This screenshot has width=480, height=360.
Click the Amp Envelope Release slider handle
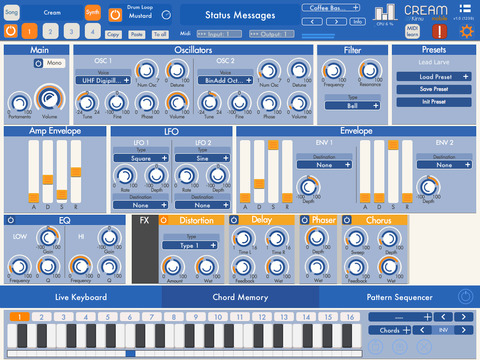click(x=76, y=172)
